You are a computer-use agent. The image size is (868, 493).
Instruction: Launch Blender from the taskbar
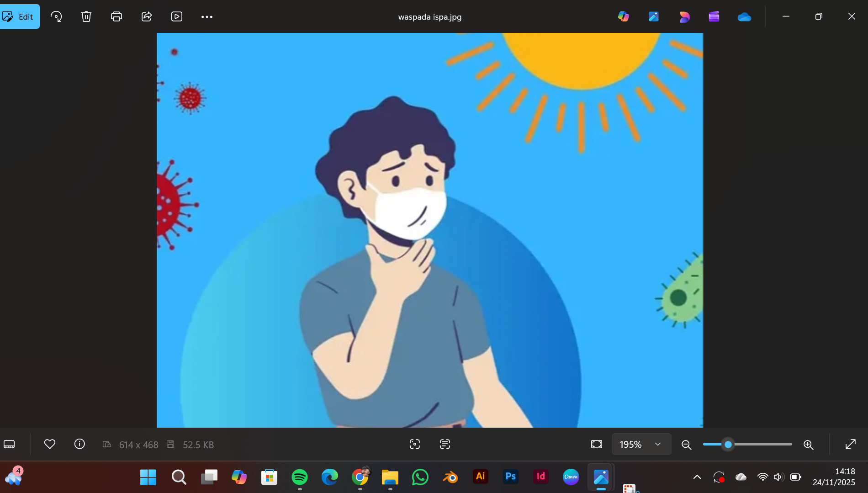click(x=450, y=477)
